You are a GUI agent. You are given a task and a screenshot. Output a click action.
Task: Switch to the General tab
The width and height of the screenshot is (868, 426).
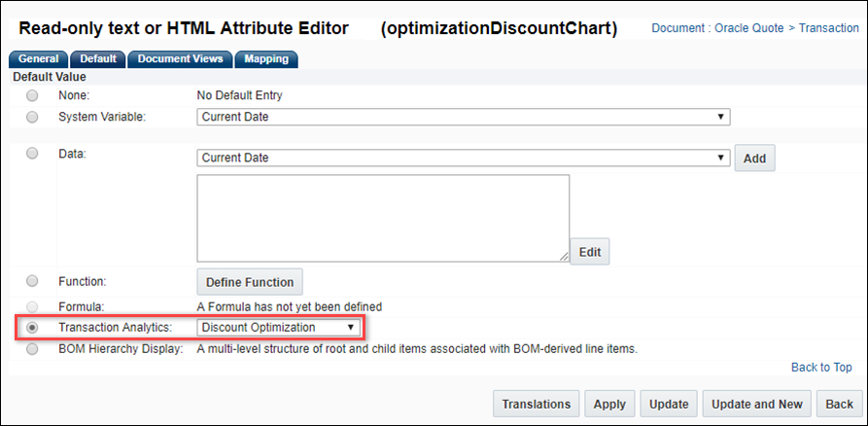39,59
